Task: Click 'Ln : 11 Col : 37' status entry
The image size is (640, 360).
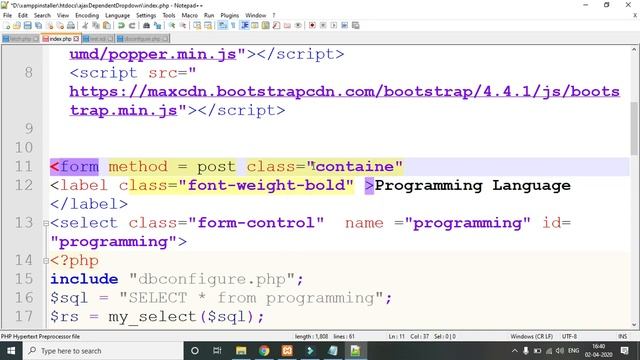Action: coord(408,336)
